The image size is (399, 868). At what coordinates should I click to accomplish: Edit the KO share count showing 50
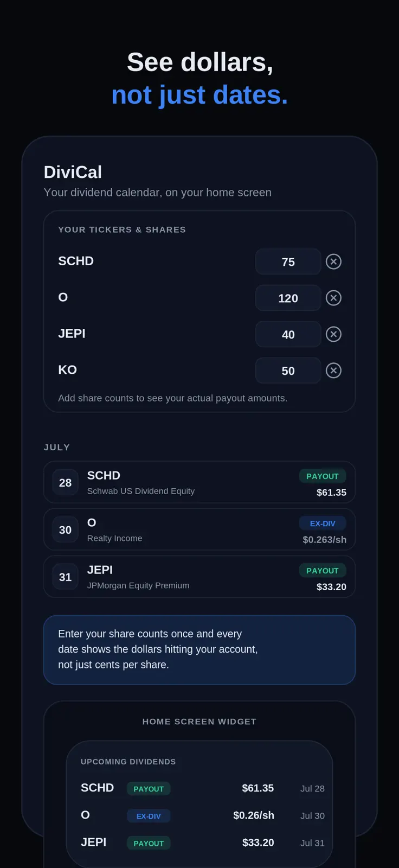288,371
